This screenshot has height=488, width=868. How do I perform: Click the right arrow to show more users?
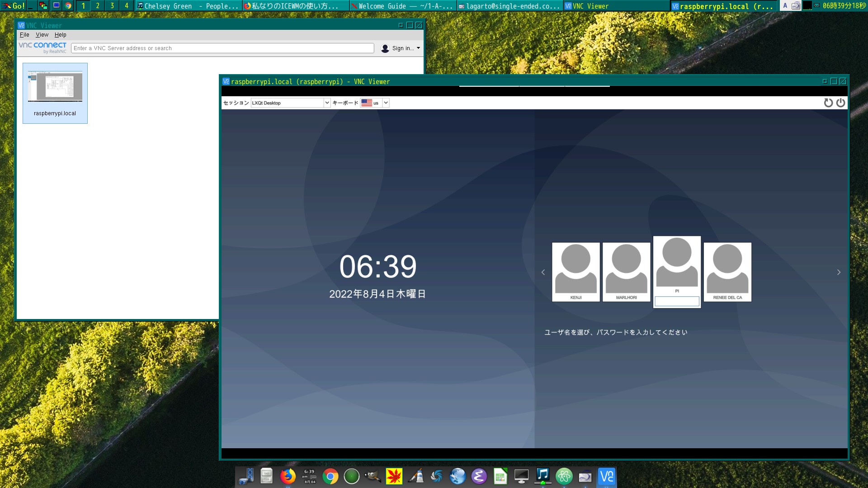(839, 272)
